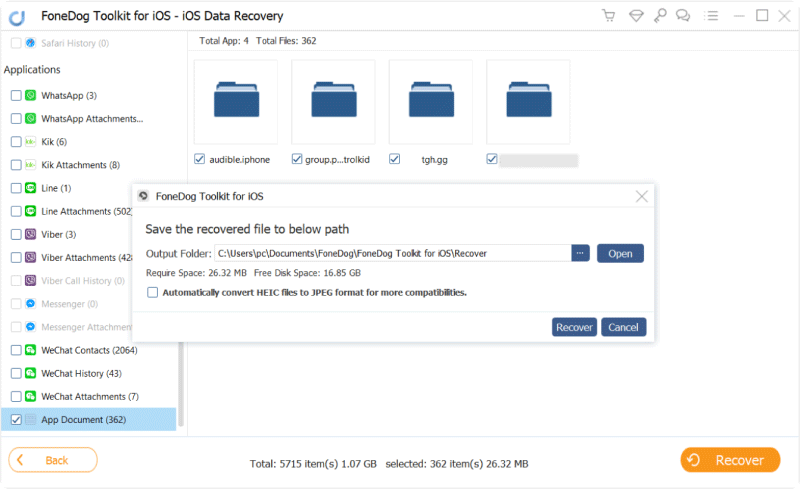Open the hamburger menu icon
800x490 pixels.
point(711,16)
